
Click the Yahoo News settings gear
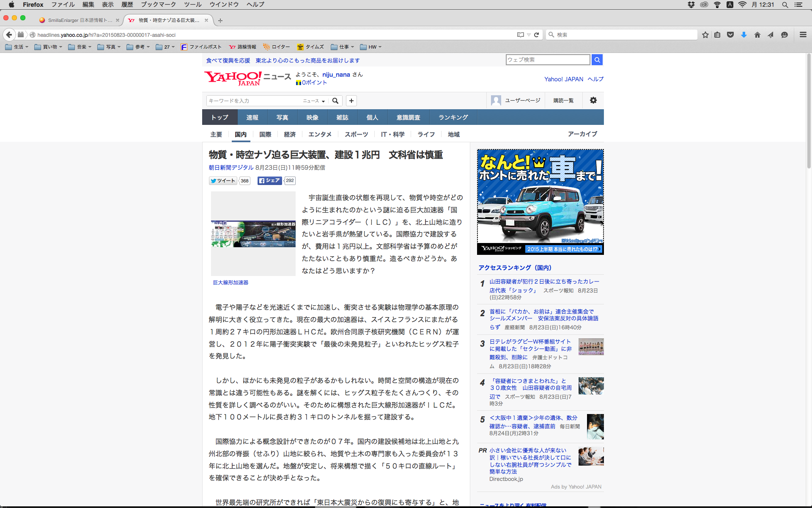coord(593,100)
